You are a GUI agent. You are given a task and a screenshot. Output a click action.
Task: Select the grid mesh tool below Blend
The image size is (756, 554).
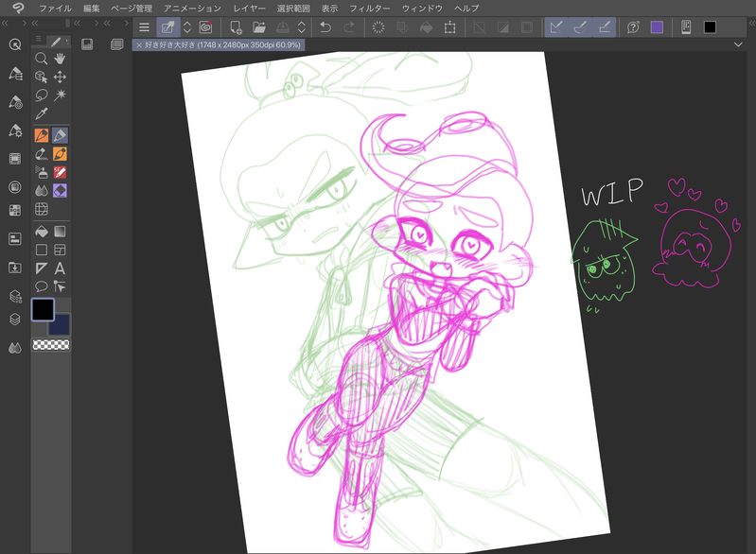[x=42, y=209]
